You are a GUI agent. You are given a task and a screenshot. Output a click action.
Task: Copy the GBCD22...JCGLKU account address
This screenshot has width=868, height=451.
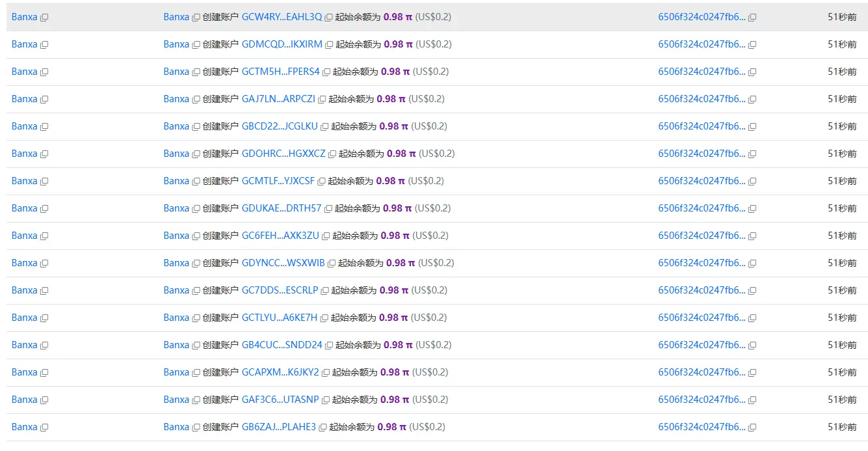324,127
